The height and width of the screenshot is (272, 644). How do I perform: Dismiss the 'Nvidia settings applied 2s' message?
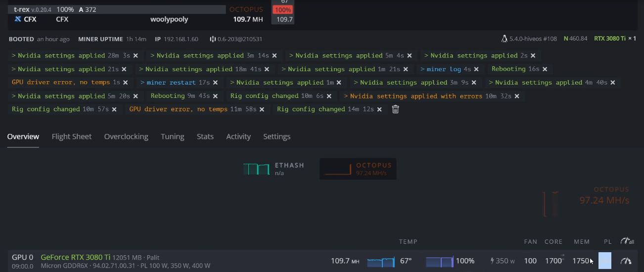point(533,56)
